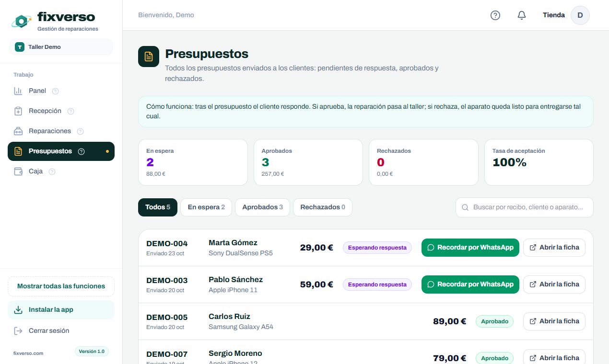Click Mostrar todas las funciones
This screenshot has height=364, width=609.
pyautogui.click(x=61, y=286)
